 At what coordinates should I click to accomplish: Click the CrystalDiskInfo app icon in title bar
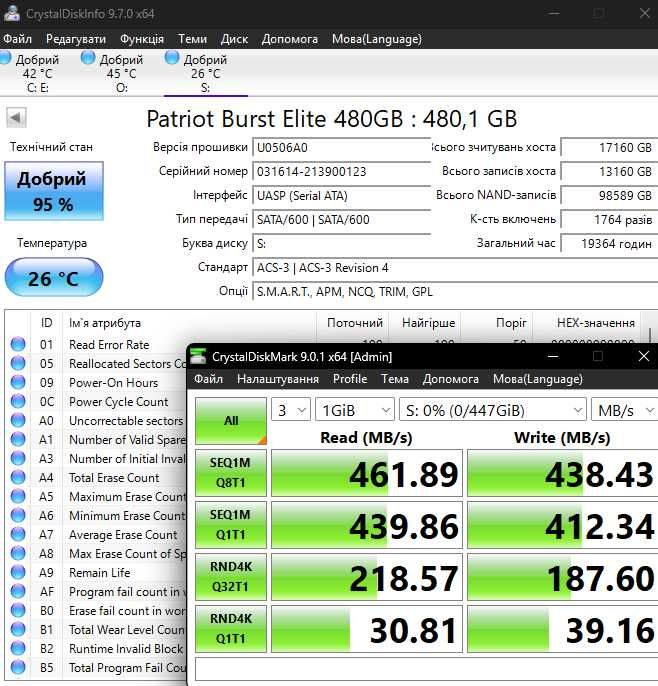pos(11,13)
